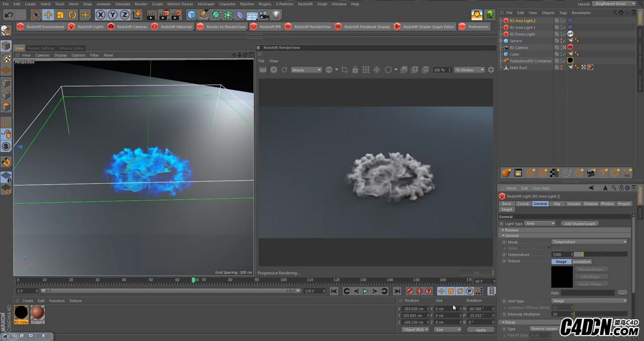644x341 pixels.
Task: Select the RS Volume material thumbnail
Action: tap(22, 314)
